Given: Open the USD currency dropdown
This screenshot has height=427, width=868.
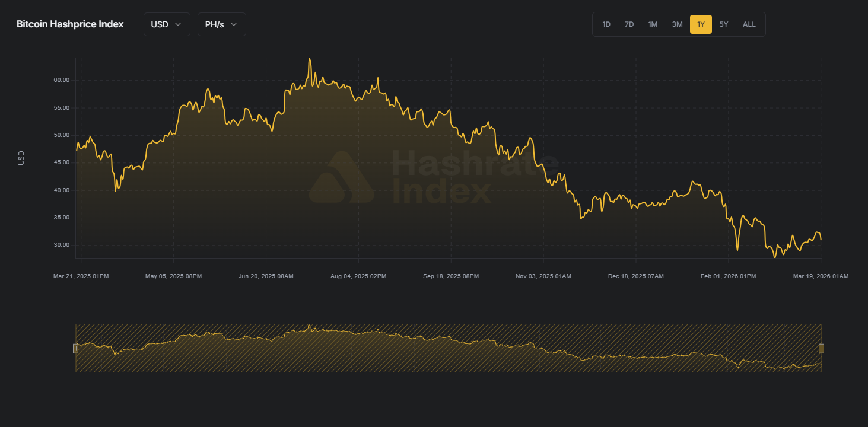Looking at the screenshot, I should (x=166, y=24).
